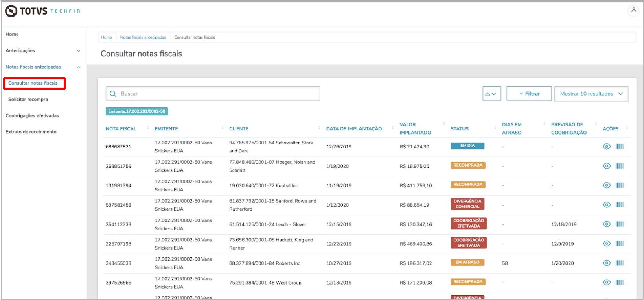
Task: Open the download export dropdown
Action: [x=491, y=94]
